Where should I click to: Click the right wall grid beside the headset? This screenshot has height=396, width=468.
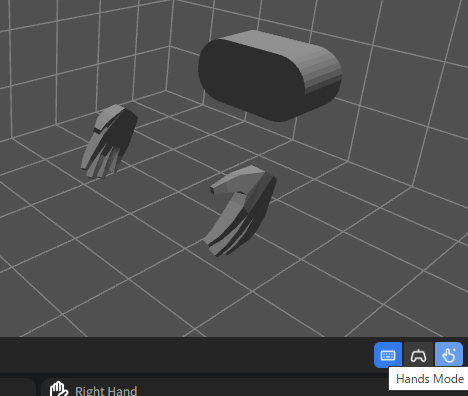(x=400, y=100)
